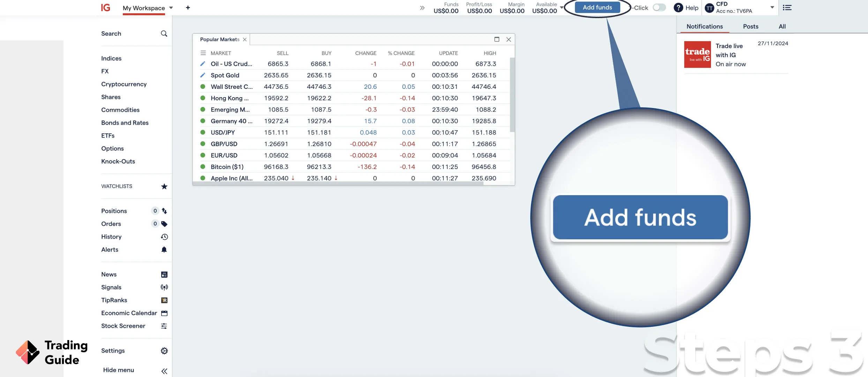Toggle the One-Click trading switch
This screenshot has width=868, height=377.
tap(659, 8)
